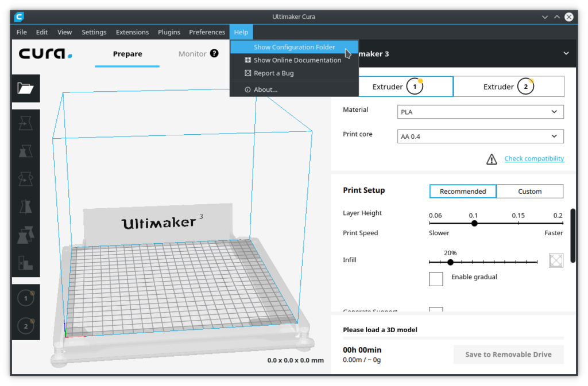
Task: Open the Extensions menu
Action: click(133, 32)
